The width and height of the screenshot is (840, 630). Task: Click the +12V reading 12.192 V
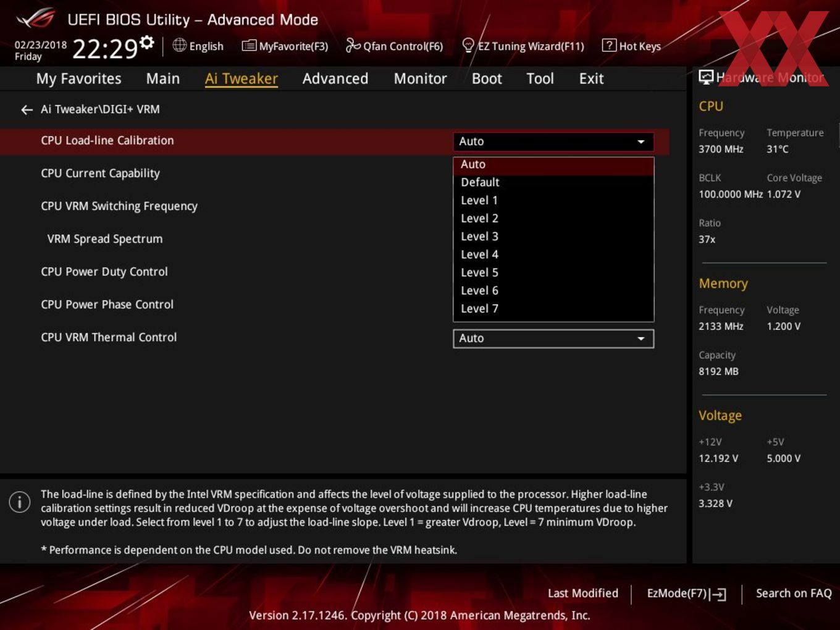click(x=718, y=458)
